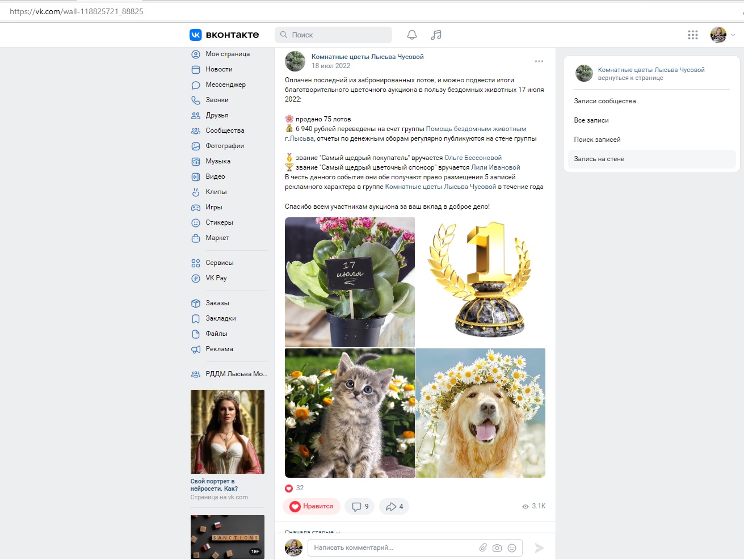
Task: Click the Сервисы squares icon
Action: [196, 263]
